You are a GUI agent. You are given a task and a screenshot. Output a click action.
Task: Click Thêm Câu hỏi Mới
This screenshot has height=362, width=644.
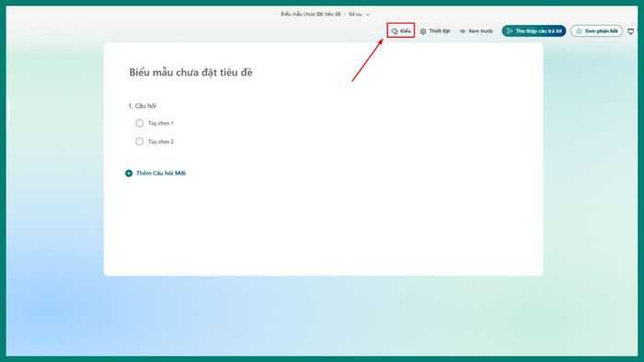(155, 173)
